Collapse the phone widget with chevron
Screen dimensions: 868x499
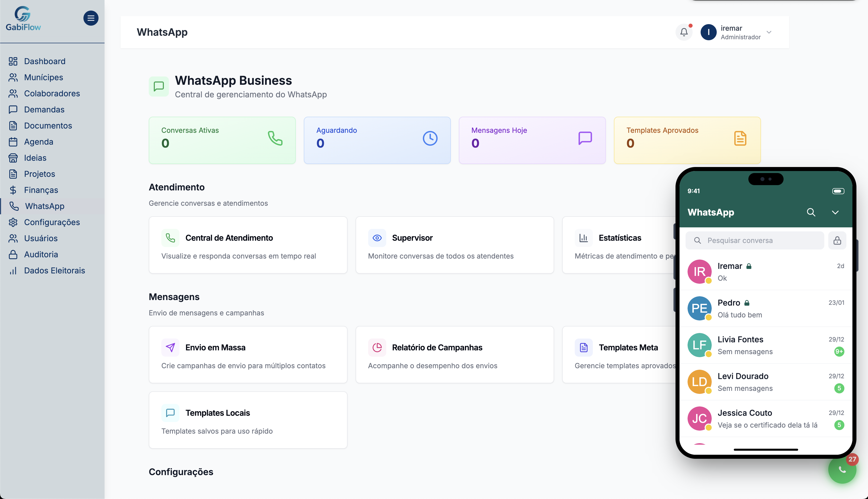pos(835,212)
